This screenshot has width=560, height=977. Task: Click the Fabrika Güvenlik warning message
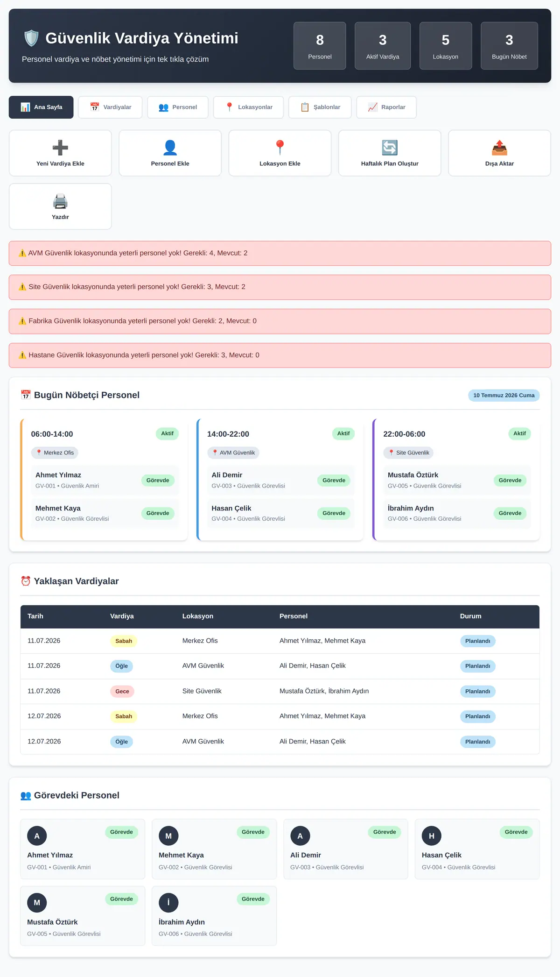point(280,321)
